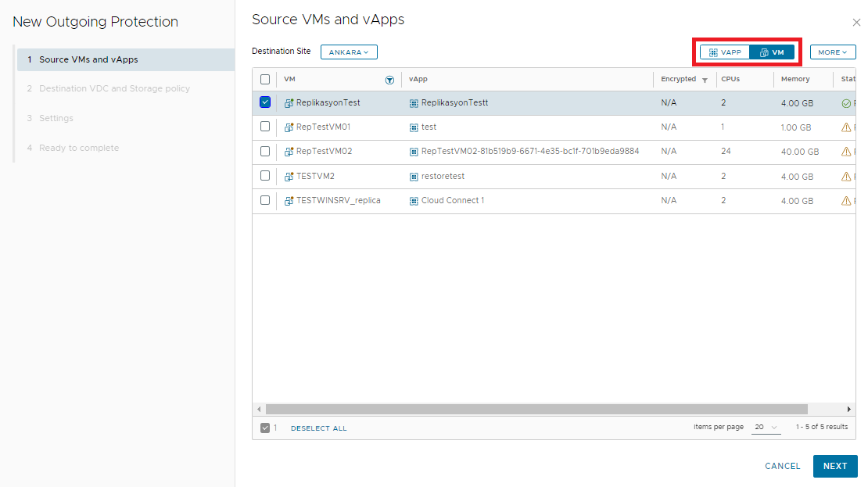Screen dimensions: 868x487
Task: Switch the view toggle to VM
Action: [772, 52]
